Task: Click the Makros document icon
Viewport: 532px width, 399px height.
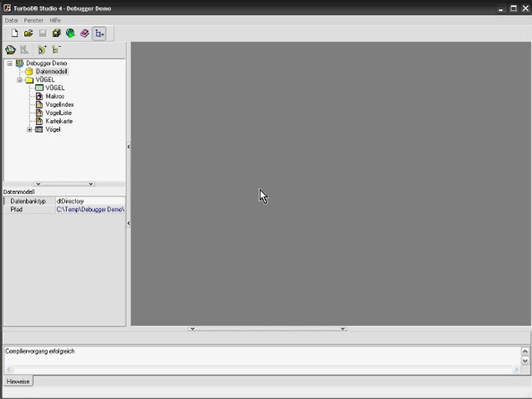Action: (x=39, y=96)
